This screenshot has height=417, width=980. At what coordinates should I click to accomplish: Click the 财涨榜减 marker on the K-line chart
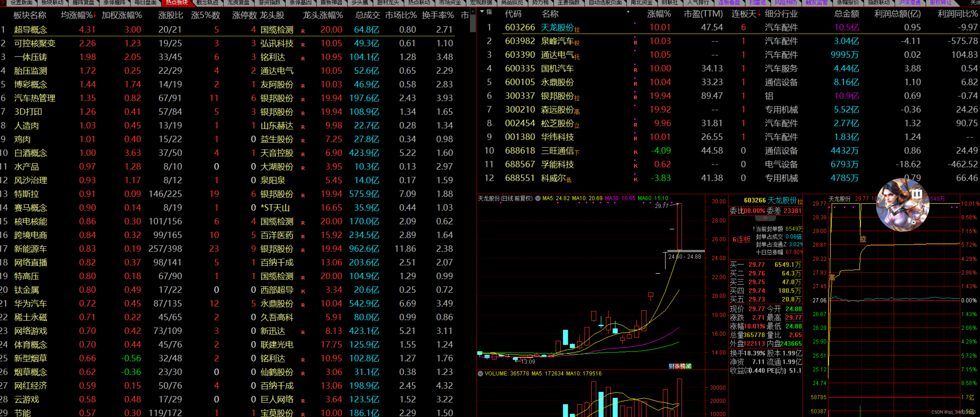(x=680, y=366)
